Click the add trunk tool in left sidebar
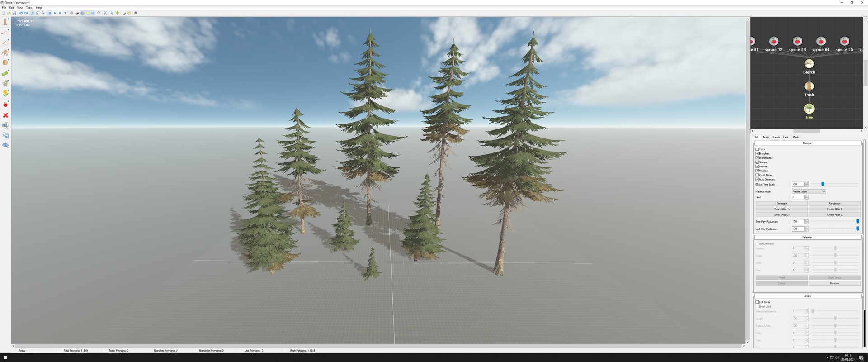Viewport: 868px width, 362px height. tap(5, 22)
